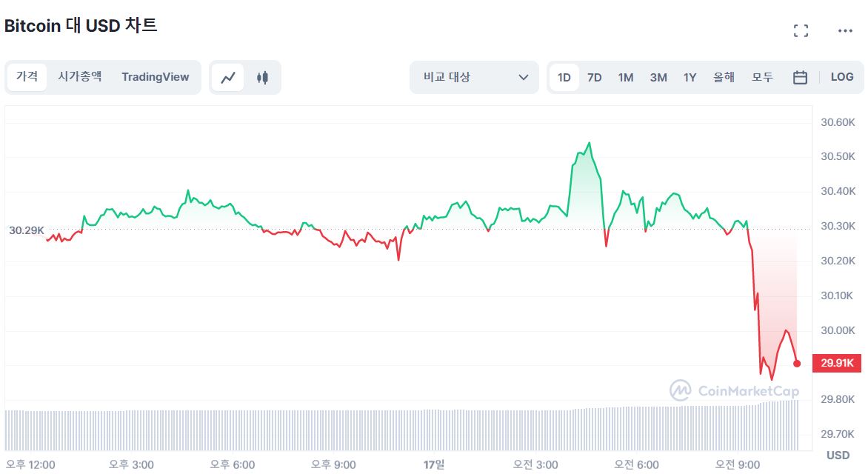Select the 모두 time range
The width and height of the screenshot is (868, 474).
762,77
